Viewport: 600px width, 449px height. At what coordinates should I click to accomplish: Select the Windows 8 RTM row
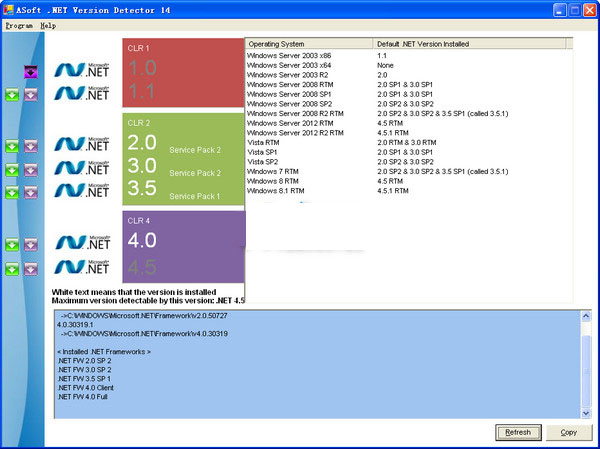409,181
